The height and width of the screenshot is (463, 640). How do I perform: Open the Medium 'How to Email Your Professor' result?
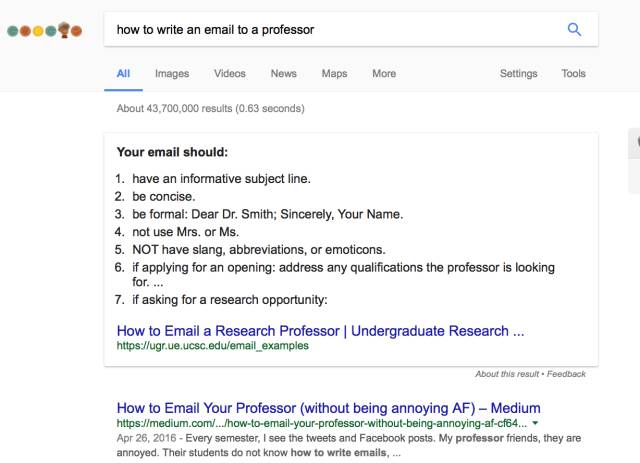(328, 408)
